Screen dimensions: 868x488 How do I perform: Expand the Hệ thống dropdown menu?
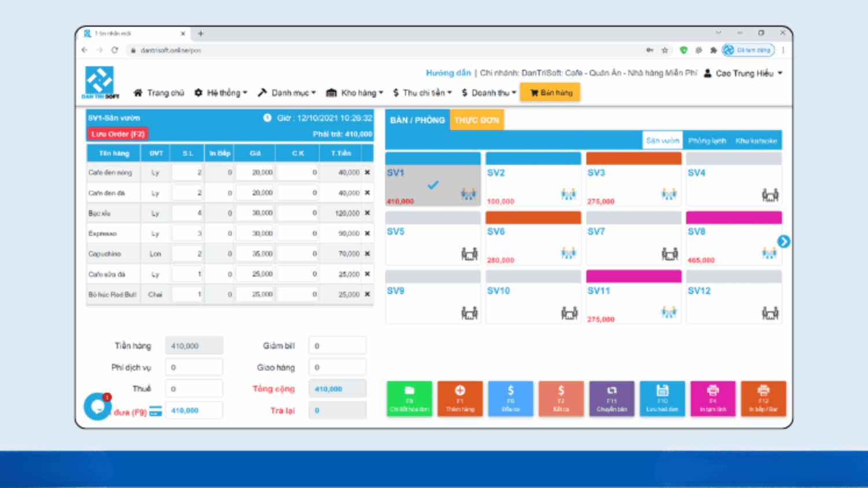[x=221, y=93]
